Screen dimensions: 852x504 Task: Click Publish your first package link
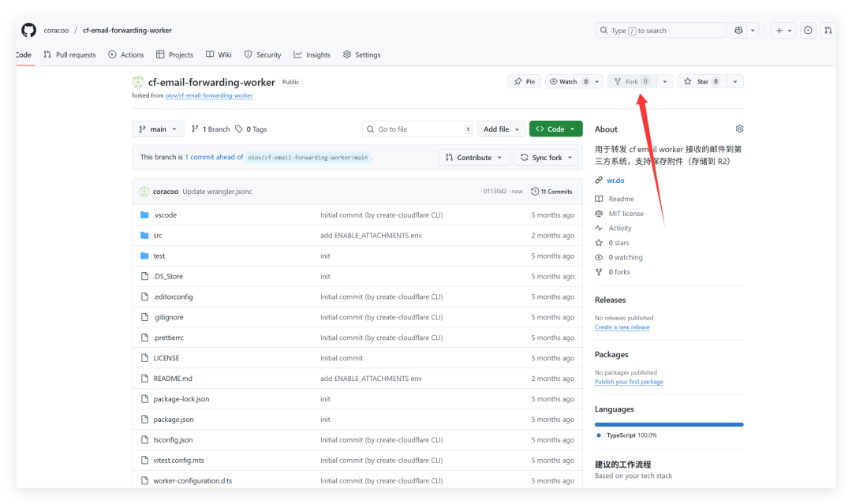coord(629,382)
